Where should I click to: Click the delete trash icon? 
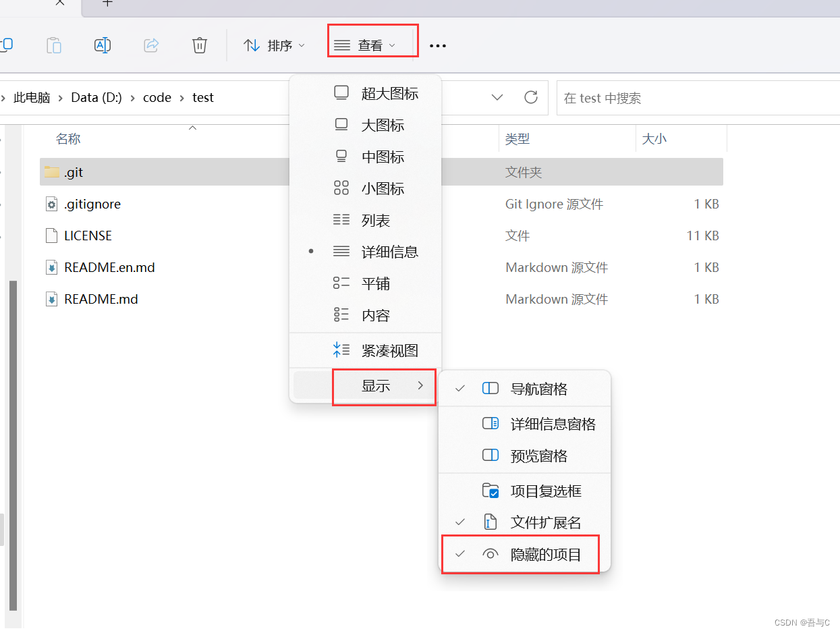[x=199, y=45]
